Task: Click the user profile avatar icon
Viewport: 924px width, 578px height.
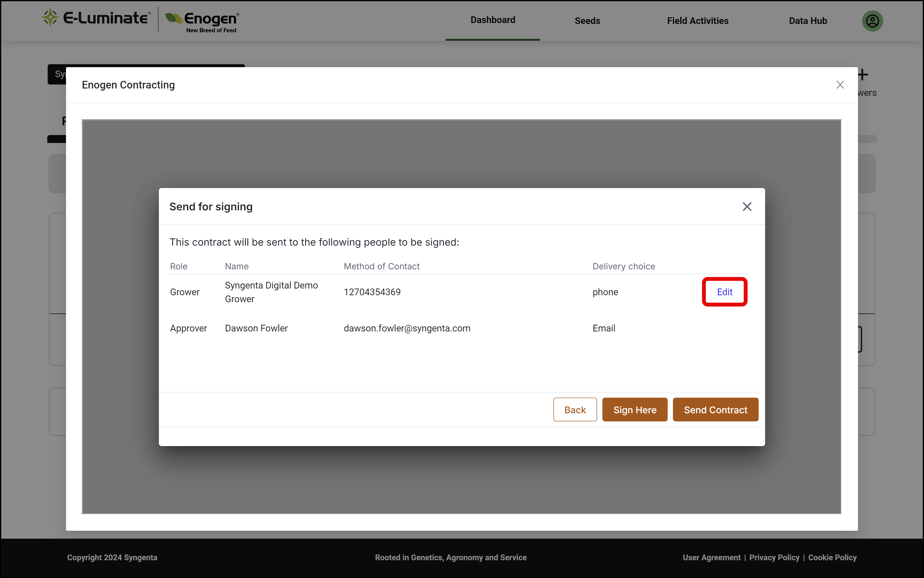Action: (x=872, y=21)
